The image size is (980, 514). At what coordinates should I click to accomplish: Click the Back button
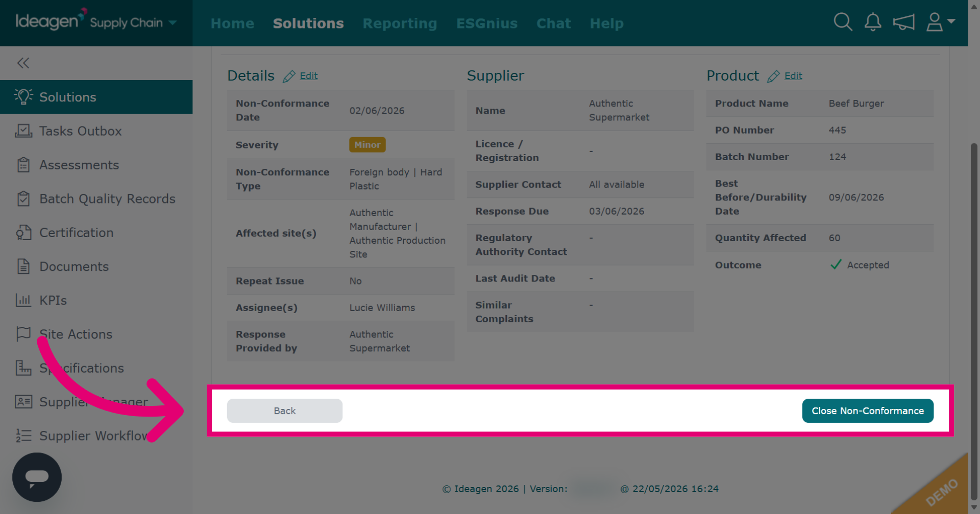click(285, 410)
